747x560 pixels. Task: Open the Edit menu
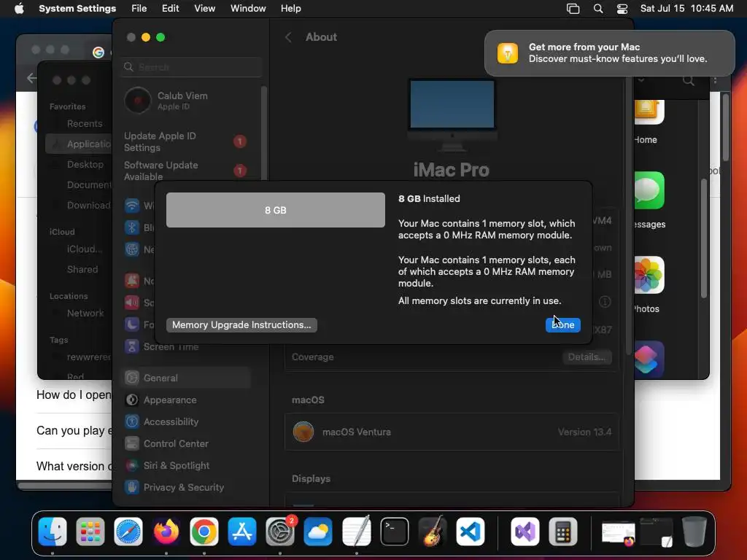(171, 9)
